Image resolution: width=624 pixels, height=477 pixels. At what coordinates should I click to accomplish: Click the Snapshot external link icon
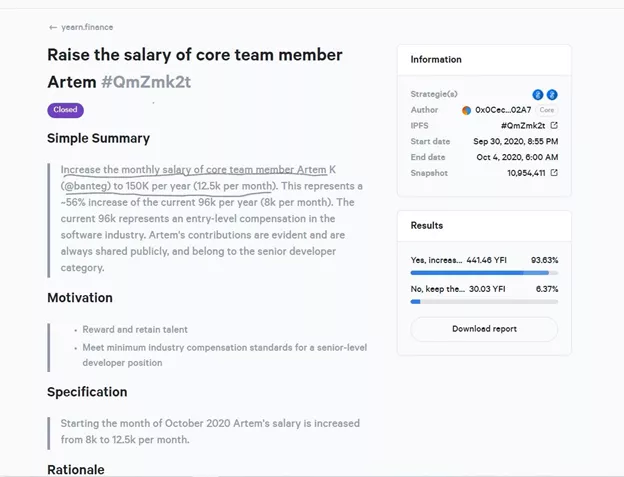click(x=554, y=173)
